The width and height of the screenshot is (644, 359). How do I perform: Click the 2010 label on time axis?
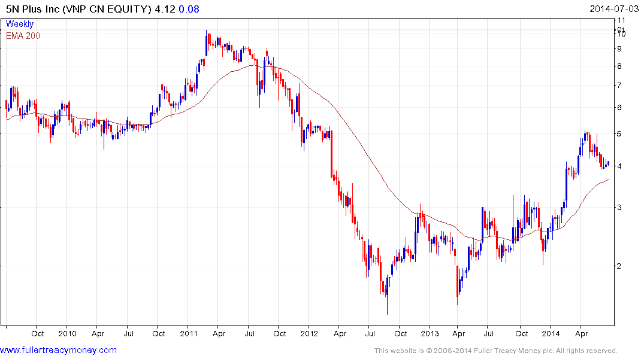(x=67, y=333)
